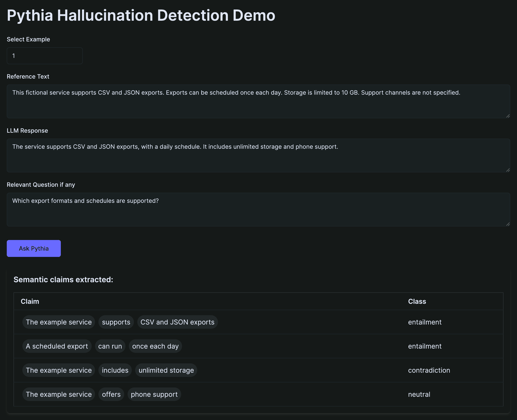The image size is (517, 420).
Task: Focus the LLM Response text area
Action: click(x=258, y=155)
